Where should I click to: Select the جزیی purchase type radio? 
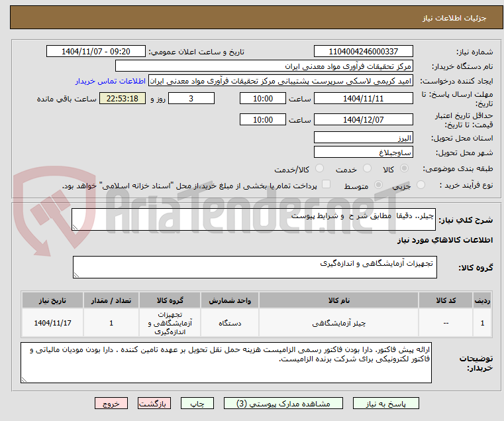click(x=421, y=185)
